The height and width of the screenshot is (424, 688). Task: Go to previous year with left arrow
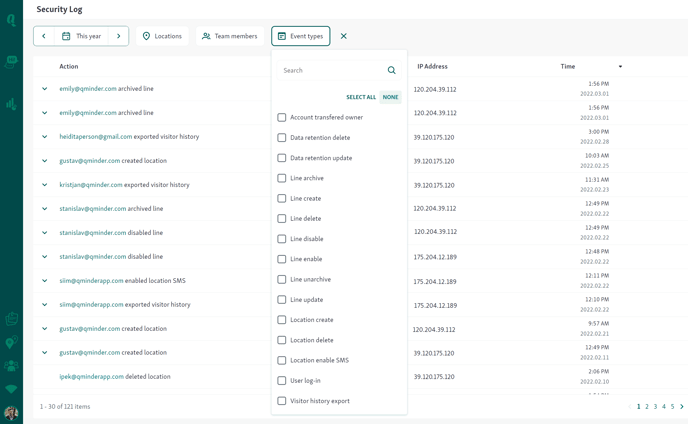pyautogui.click(x=43, y=36)
